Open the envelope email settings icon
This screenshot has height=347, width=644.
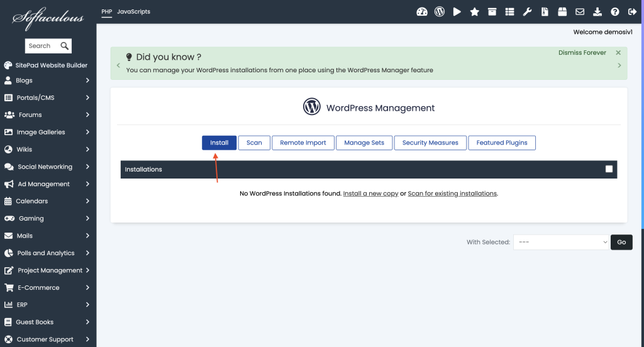pos(580,12)
